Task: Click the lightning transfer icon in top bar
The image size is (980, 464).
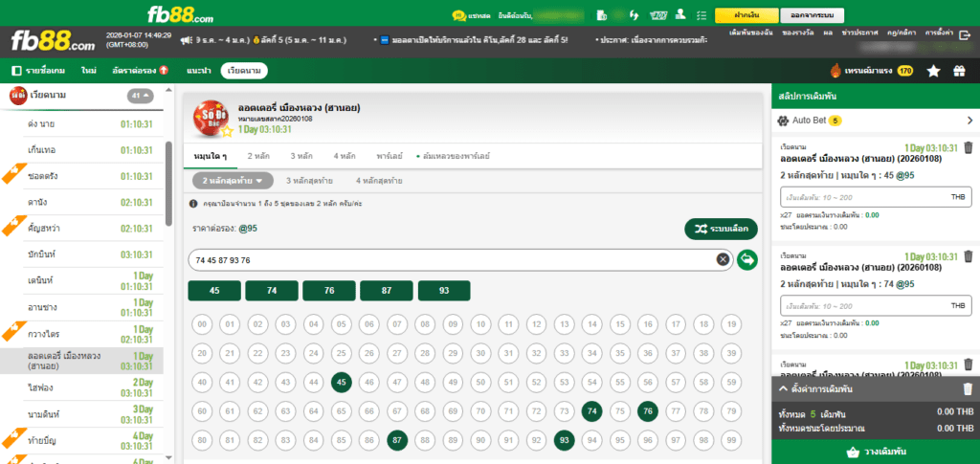Action: (x=635, y=14)
